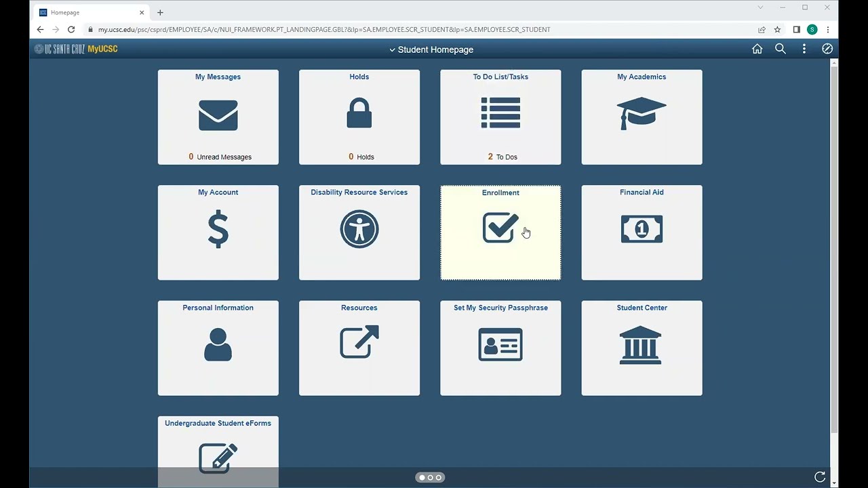Image resolution: width=868 pixels, height=488 pixels.
Task: Open the My Messages envelope icon
Action: click(x=218, y=115)
